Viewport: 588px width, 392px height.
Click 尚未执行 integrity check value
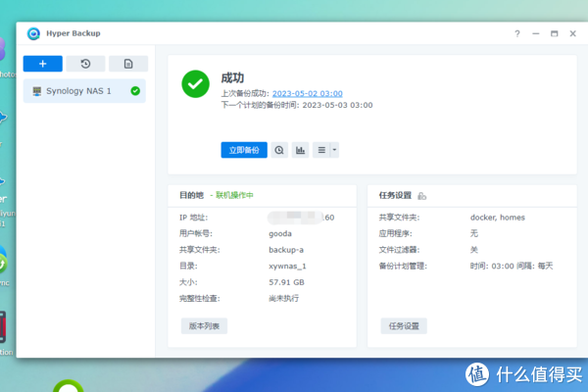coord(284,298)
